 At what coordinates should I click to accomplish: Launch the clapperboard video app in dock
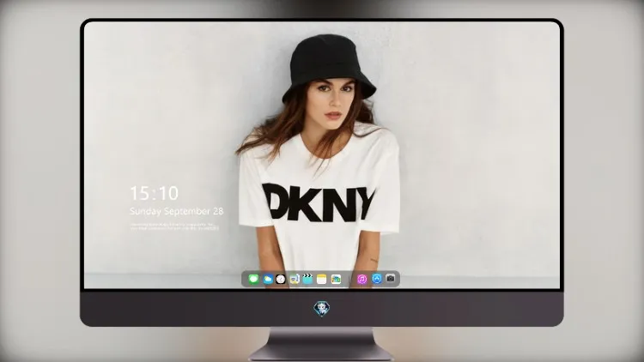coord(307,279)
